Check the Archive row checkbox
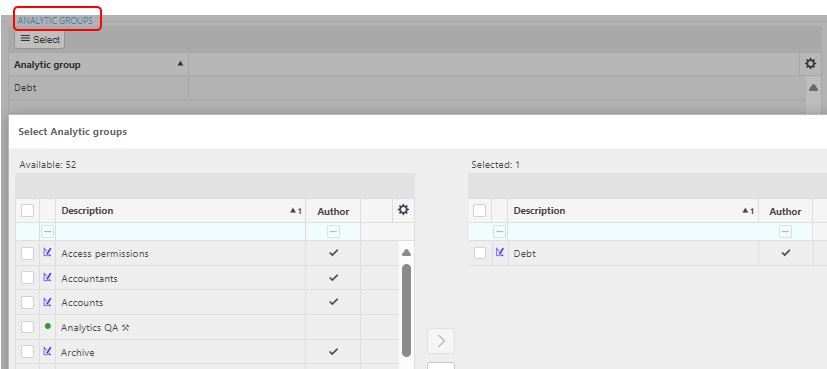827x369 pixels. (x=27, y=352)
